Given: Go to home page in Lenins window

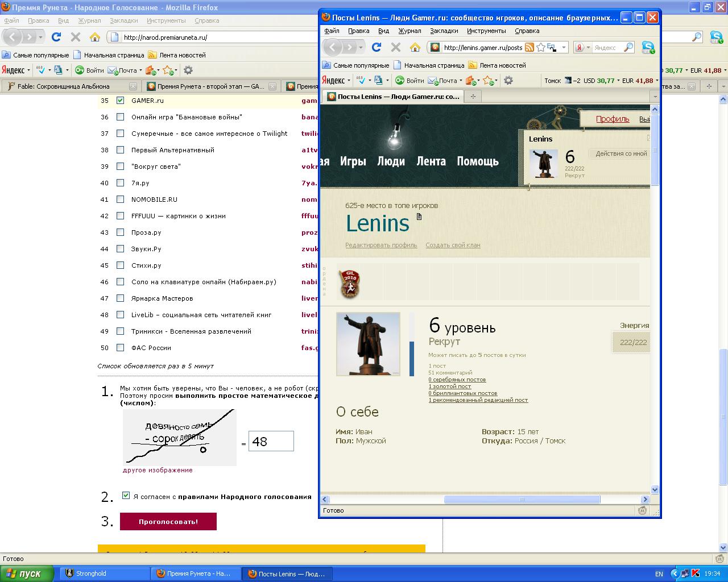Looking at the screenshot, I should pos(415,47).
